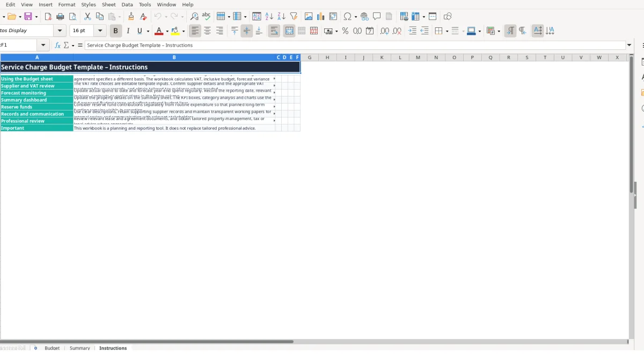Open the Sort dialog
The width and height of the screenshot is (644, 362).
[257, 17]
